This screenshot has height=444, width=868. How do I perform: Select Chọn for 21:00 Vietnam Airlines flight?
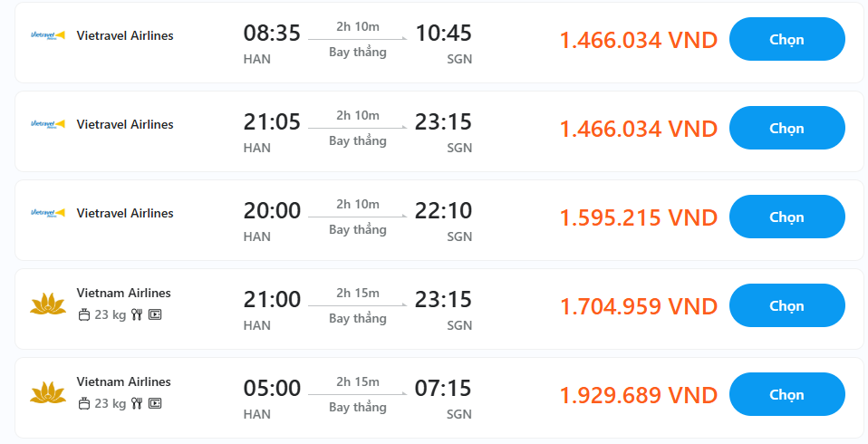(786, 305)
